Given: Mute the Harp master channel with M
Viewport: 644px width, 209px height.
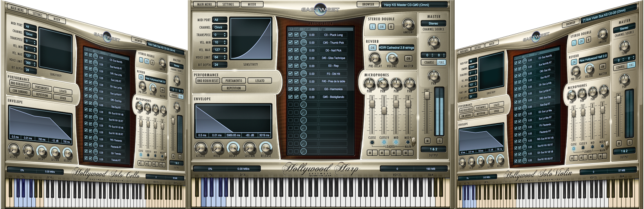Looking at the screenshot, I should [x=427, y=140].
